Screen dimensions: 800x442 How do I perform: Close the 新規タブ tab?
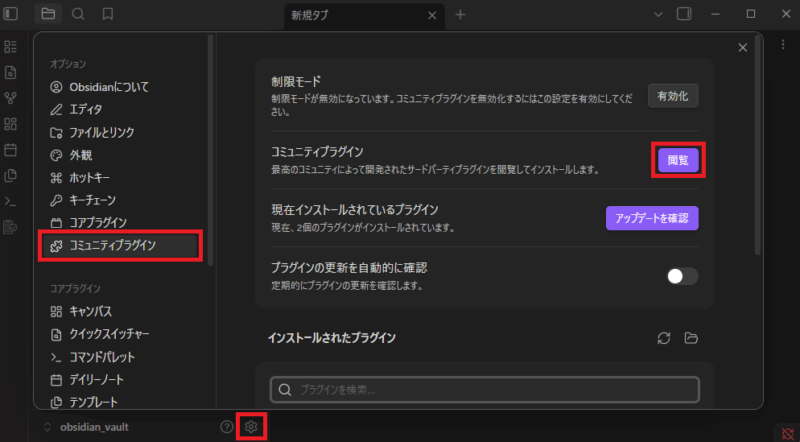click(x=432, y=15)
